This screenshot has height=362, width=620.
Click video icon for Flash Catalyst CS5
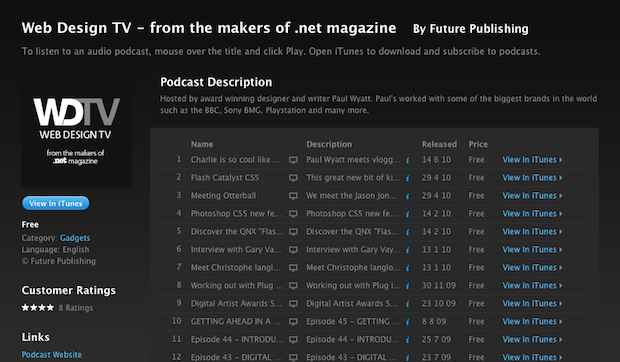click(293, 178)
